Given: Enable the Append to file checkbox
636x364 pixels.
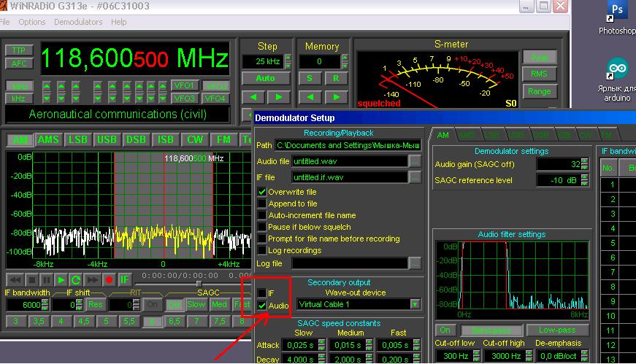Looking at the screenshot, I should (x=262, y=204).
